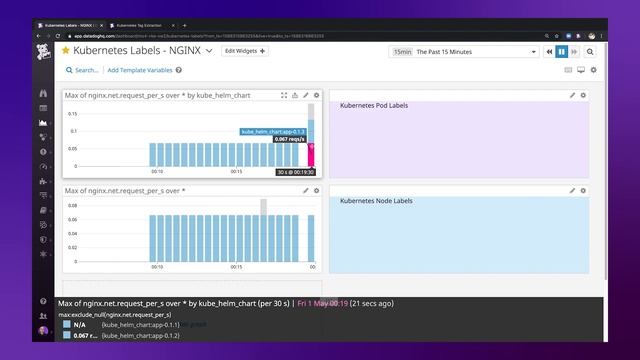This screenshot has height=360, width=640.
Task: Expand the Kubernetes Labels - NGINX title chevron
Action: pyautogui.click(x=209, y=51)
